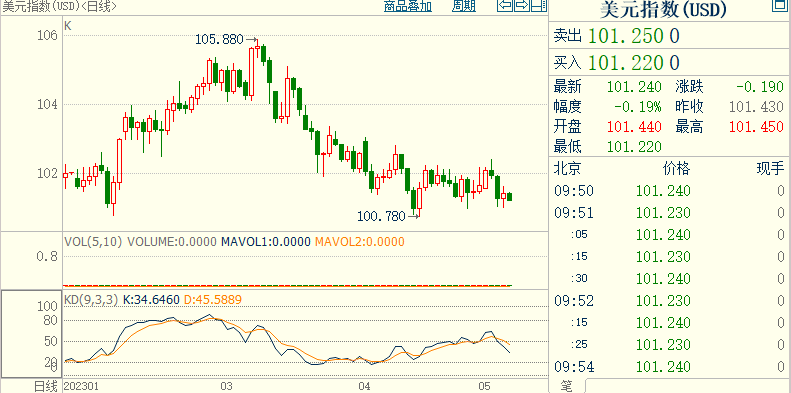Click the left arrow chart navigation icon
The width and height of the screenshot is (791, 393).
pos(505,6)
